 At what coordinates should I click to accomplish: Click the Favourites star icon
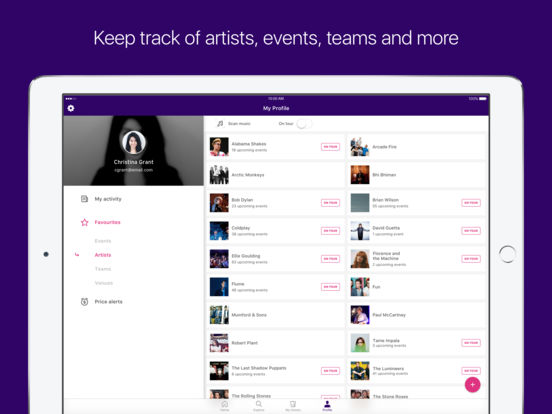[x=84, y=222]
